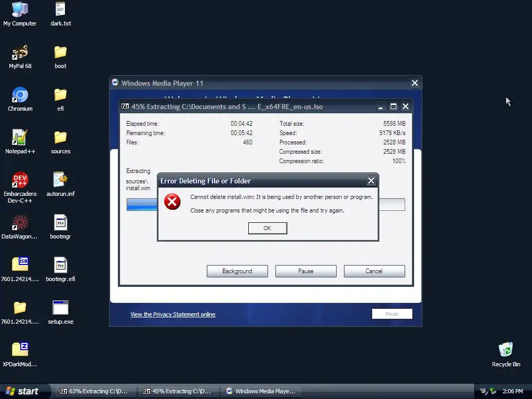532x399 pixels.
Task: Select the DataWagon shortcut icon
Action: coord(20,227)
